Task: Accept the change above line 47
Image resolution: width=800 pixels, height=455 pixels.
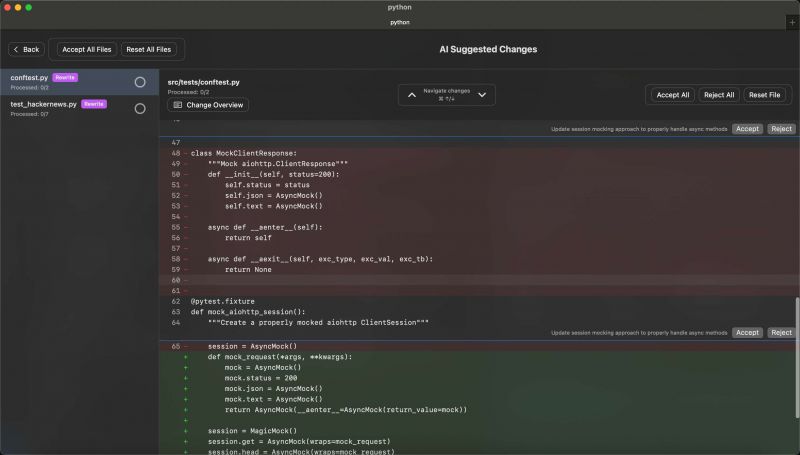Action: (x=747, y=129)
